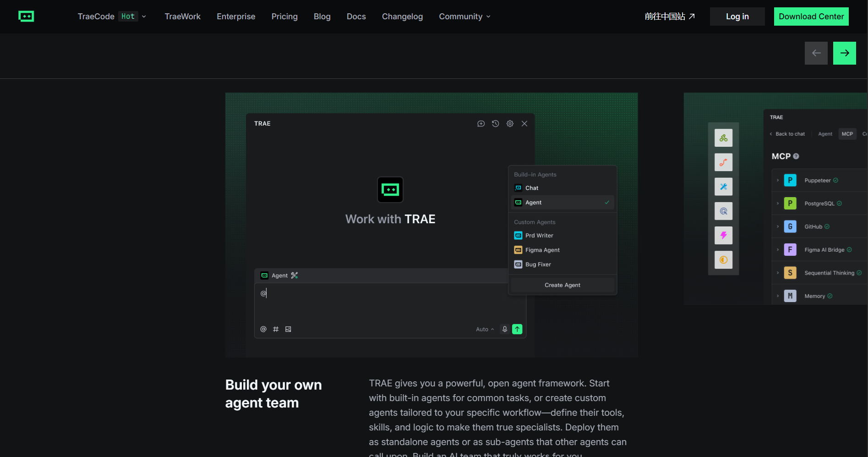
Task: Click the previous slide arrow
Action: (x=816, y=53)
